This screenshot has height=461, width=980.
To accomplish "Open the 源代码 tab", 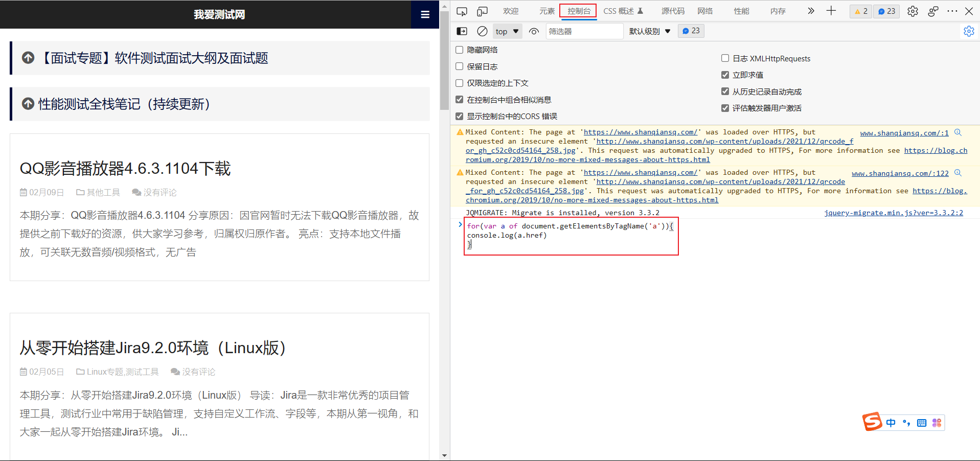I will (673, 11).
